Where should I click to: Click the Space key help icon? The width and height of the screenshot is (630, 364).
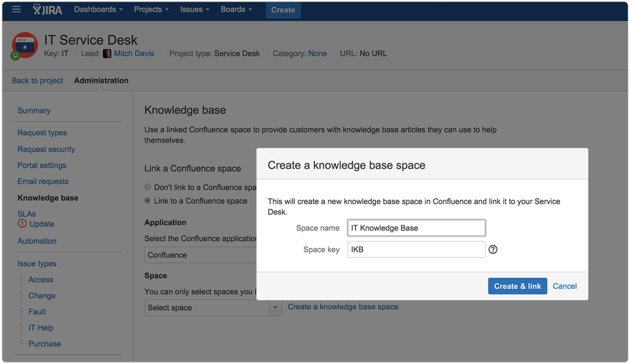point(493,250)
